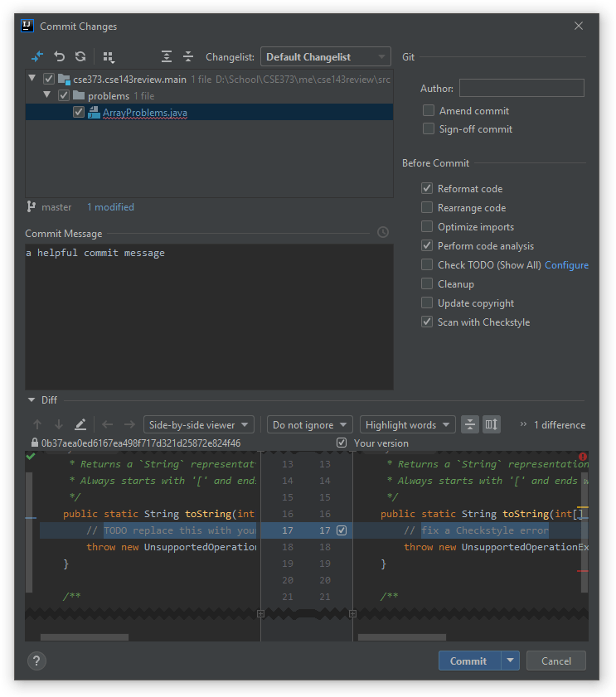Toggle the line 17 change inclusion checkbox
Image resolution: width=616 pixels, height=697 pixels.
342,530
